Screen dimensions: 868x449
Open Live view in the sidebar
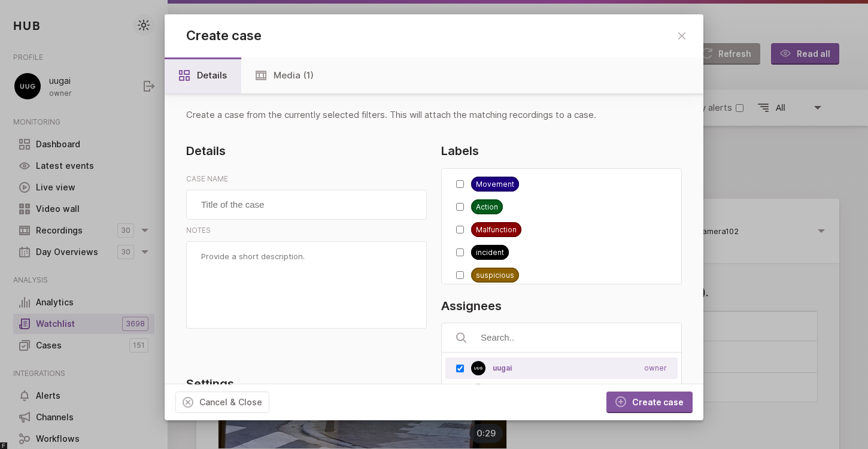pos(84,187)
